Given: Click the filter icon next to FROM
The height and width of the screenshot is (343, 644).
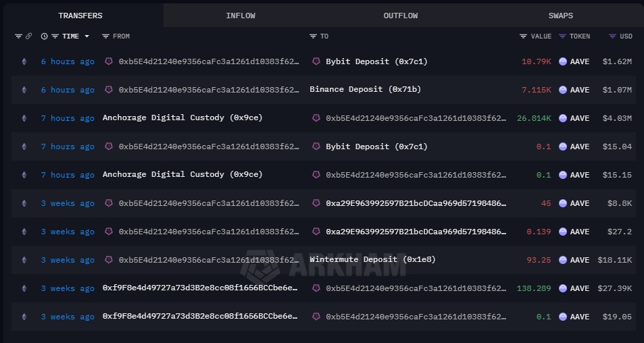Looking at the screenshot, I should (105, 36).
